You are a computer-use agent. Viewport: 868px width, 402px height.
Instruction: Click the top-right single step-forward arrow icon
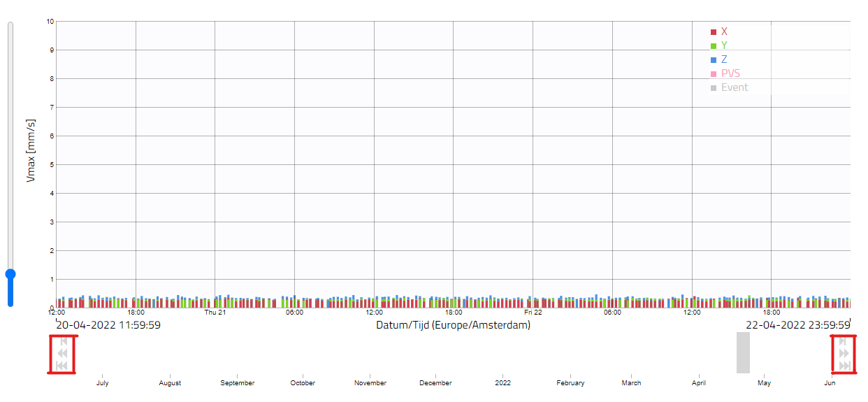844,341
